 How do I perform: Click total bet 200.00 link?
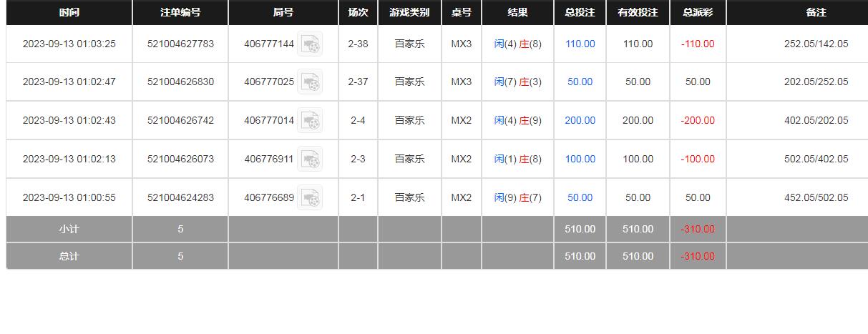pyautogui.click(x=580, y=121)
